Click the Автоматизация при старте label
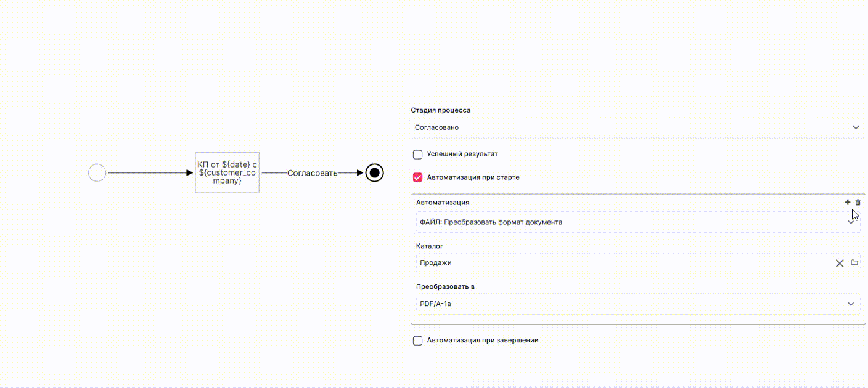Image resolution: width=868 pixels, height=388 pixels. point(473,177)
